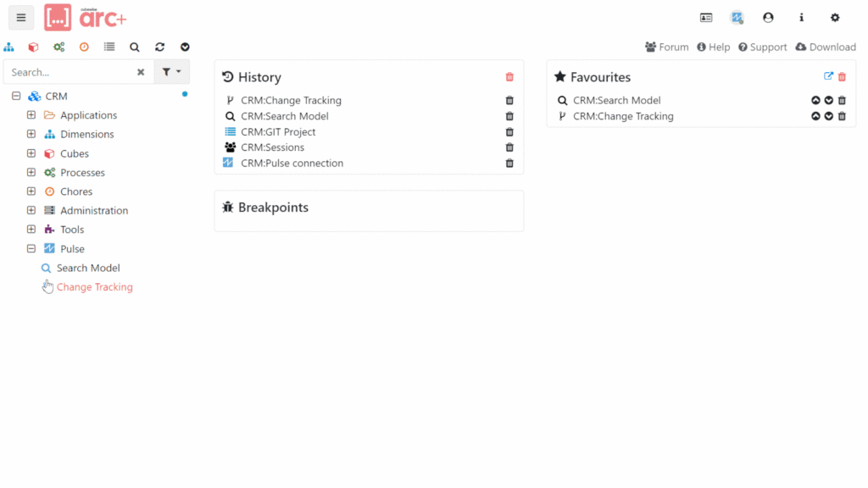Click the green Processes gears toolbar icon
This screenshot has height=488, width=868.
pyautogui.click(x=58, y=47)
